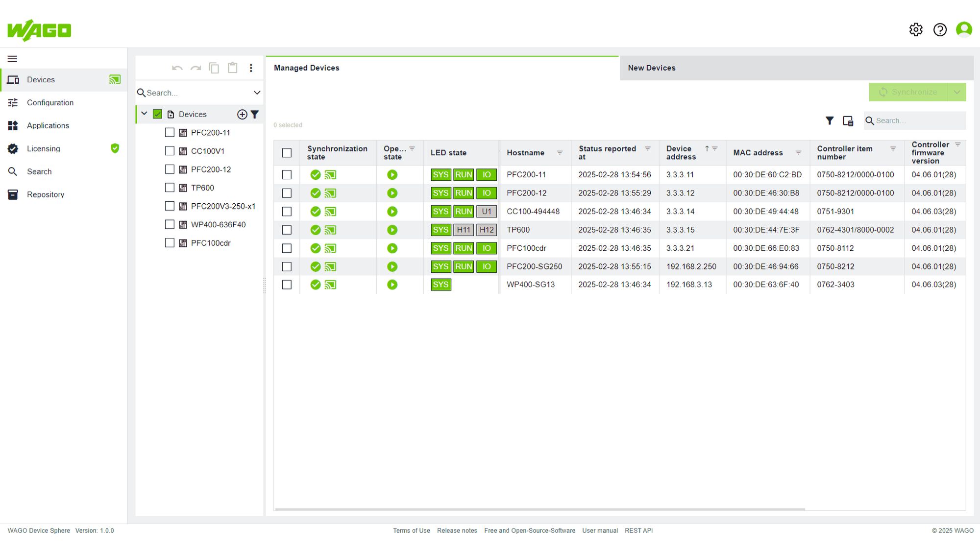Image resolution: width=980 pixels, height=551 pixels.
Task: Click the filter funnel in device tree
Action: (x=255, y=115)
